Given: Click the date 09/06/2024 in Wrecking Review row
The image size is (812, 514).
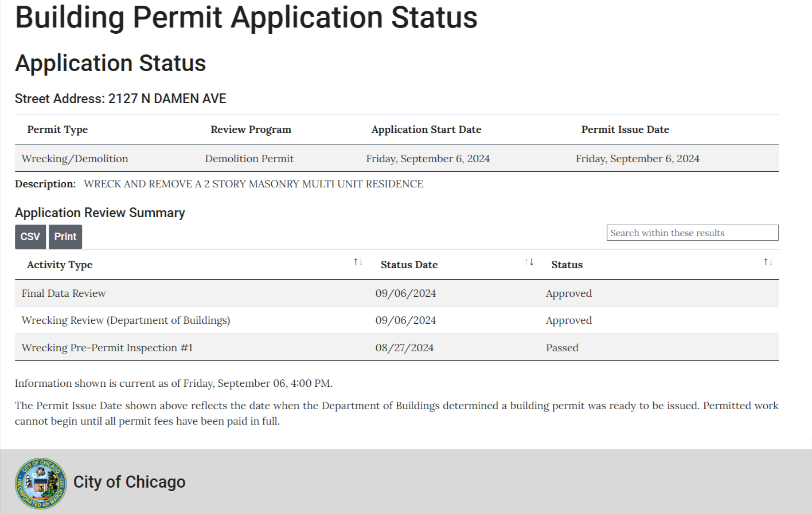Looking at the screenshot, I should [405, 320].
